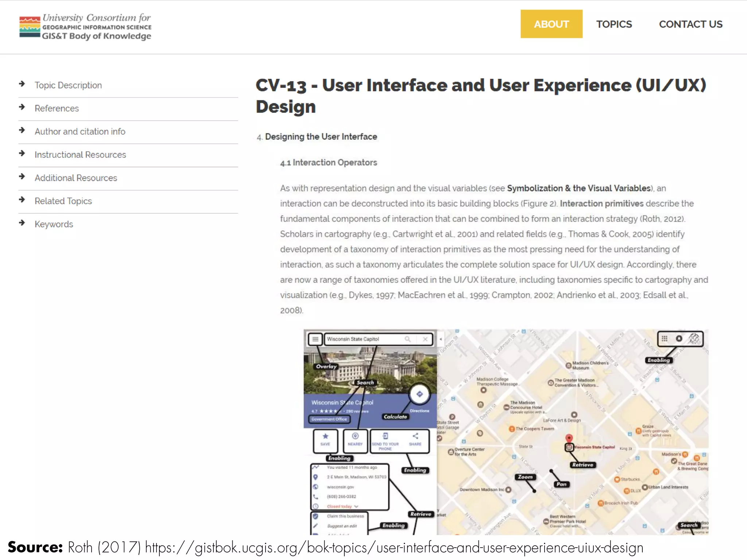Expand the Instructional Resources item
Screen dimensions: 747x560
[x=80, y=155]
